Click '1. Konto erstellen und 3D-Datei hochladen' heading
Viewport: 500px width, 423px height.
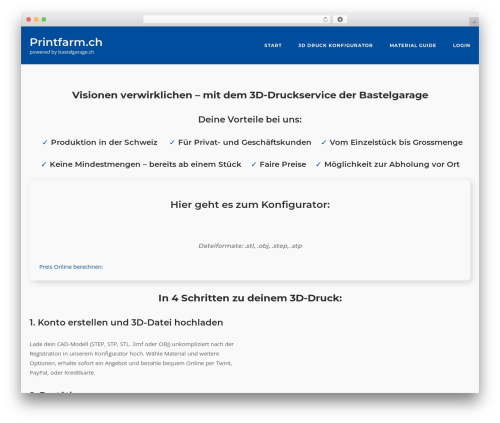pos(126,323)
